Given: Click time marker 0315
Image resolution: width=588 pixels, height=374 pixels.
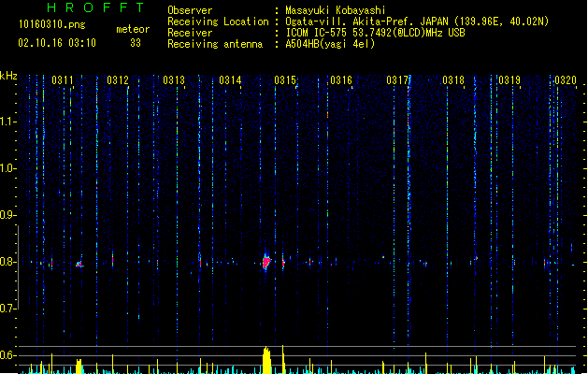Looking at the screenshot, I should pyautogui.click(x=285, y=80).
